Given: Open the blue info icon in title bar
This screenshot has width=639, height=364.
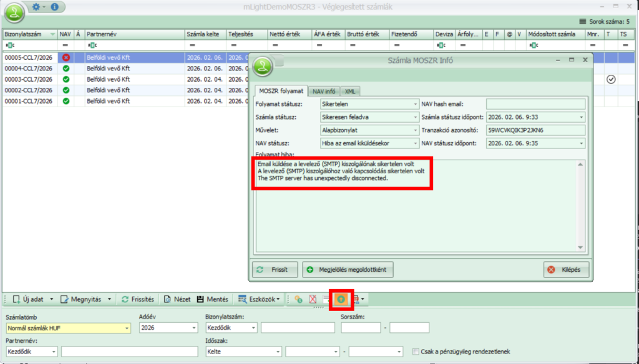Looking at the screenshot, I should click(54, 7).
